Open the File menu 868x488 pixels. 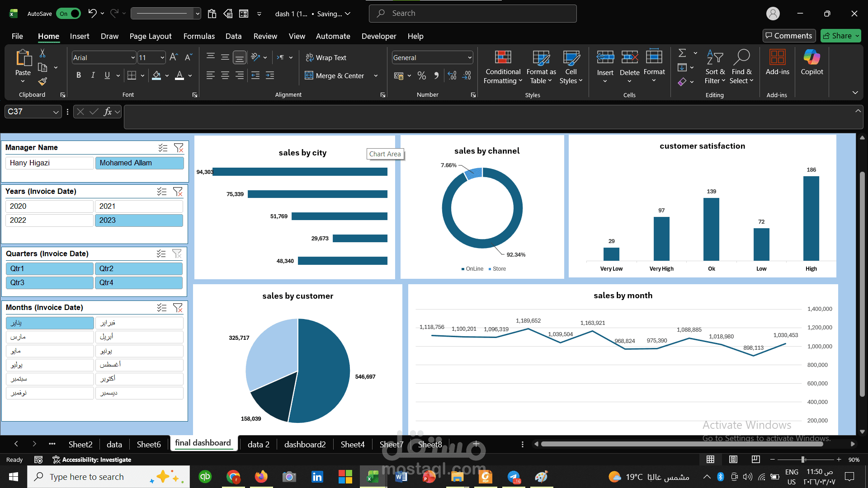pos(17,36)
